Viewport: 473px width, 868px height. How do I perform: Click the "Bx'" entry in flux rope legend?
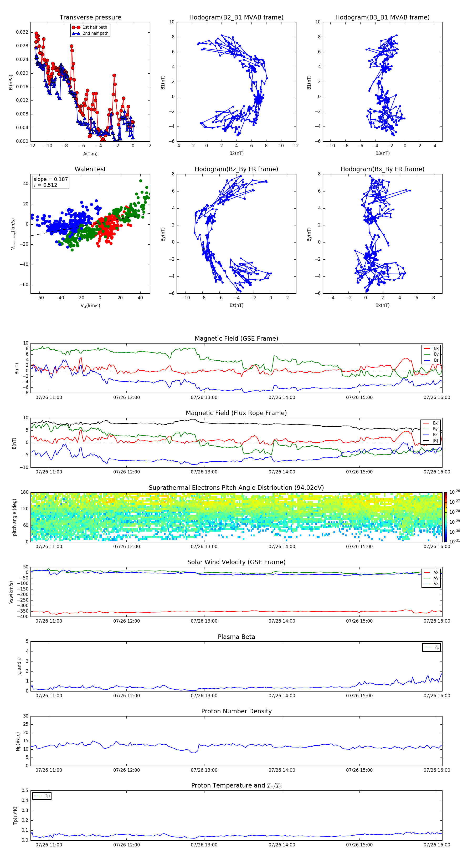coord(431,423)
